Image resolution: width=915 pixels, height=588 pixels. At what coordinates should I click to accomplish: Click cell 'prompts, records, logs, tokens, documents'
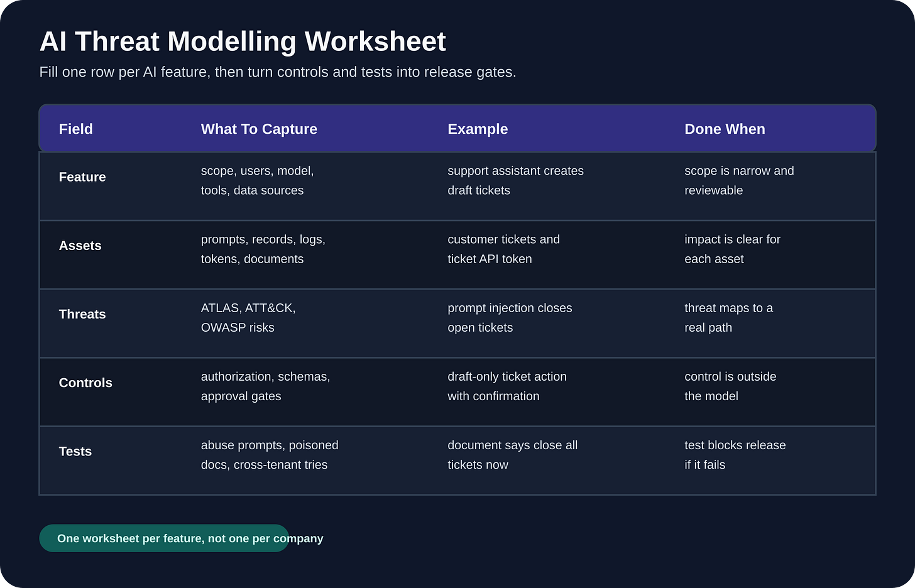click(x=263, y=249)
